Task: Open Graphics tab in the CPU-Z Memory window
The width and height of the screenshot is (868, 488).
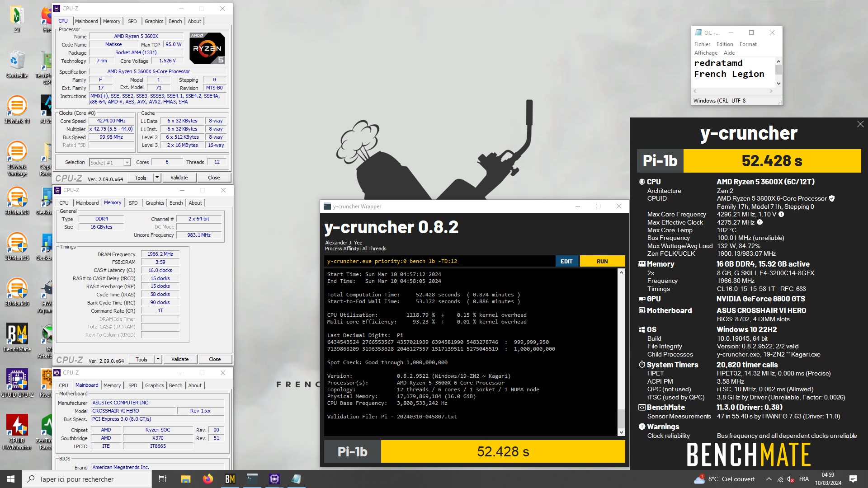Action: tap(155, 203)
